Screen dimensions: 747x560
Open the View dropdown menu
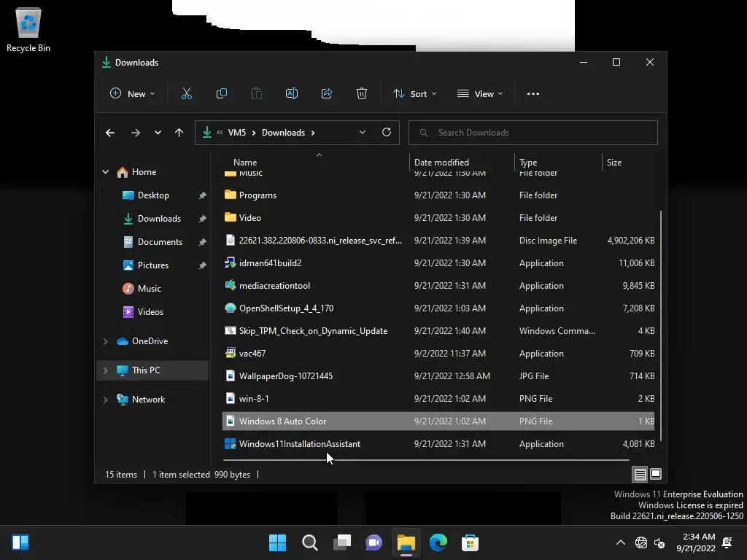tap(480, 94)
